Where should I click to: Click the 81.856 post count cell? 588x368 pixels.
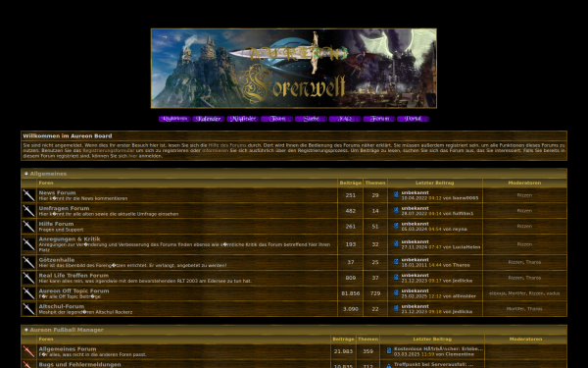[350, 293]
